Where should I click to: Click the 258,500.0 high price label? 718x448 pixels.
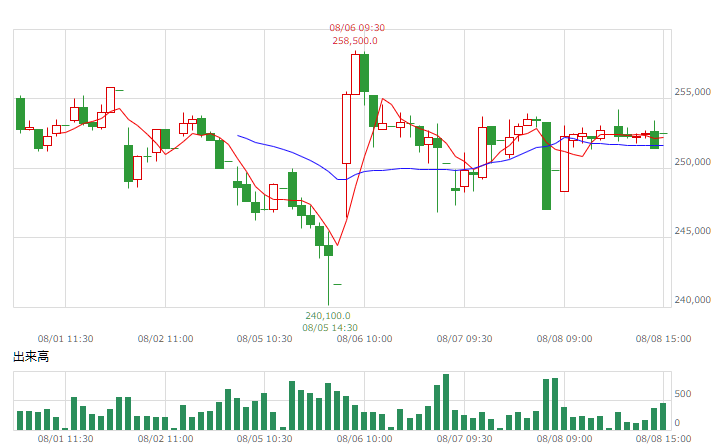tap(355, 41)
